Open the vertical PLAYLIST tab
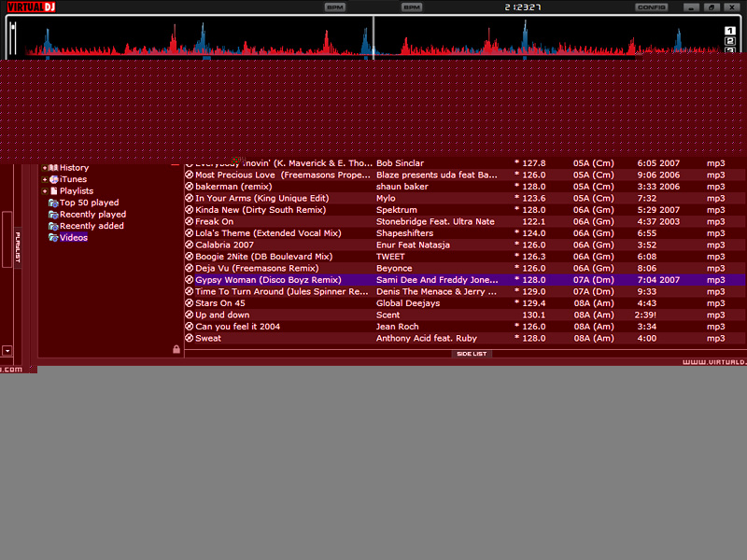 [18, 247]
